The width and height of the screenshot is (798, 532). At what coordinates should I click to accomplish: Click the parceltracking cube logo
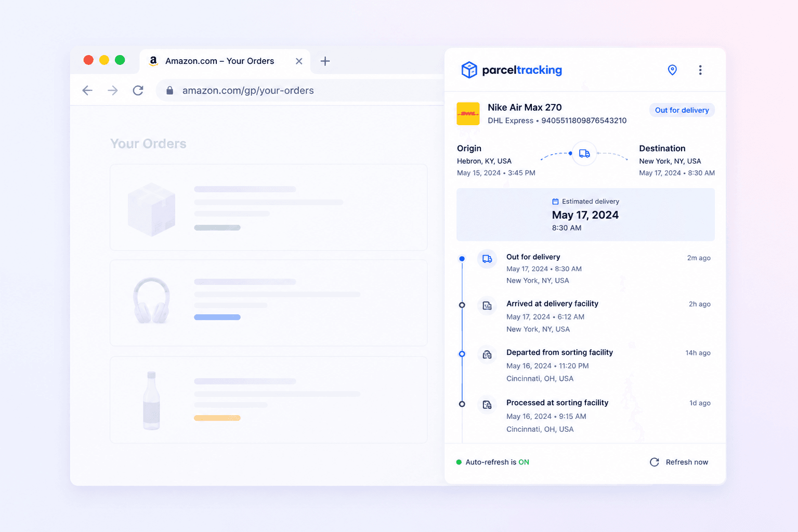(x=469, y=70)
